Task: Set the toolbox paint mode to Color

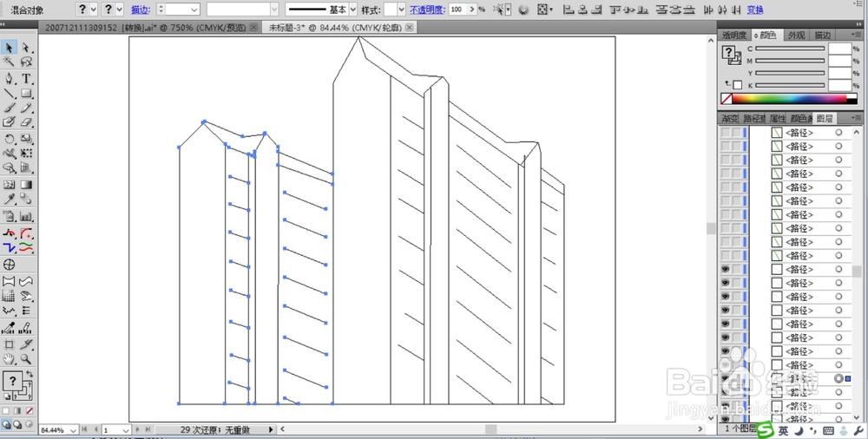Action: (x=7, y=410)
